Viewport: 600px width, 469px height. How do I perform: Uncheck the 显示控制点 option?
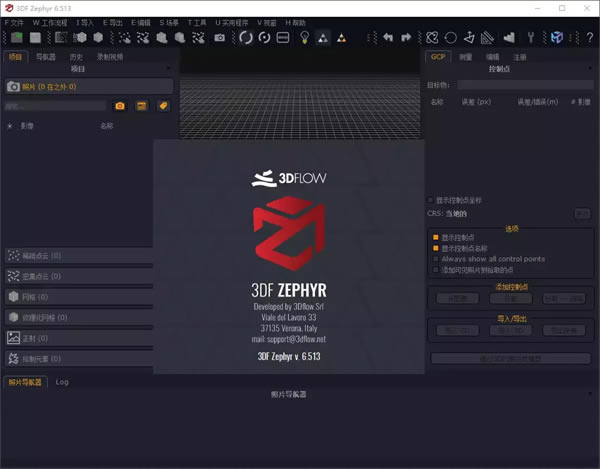pos(435,237)
